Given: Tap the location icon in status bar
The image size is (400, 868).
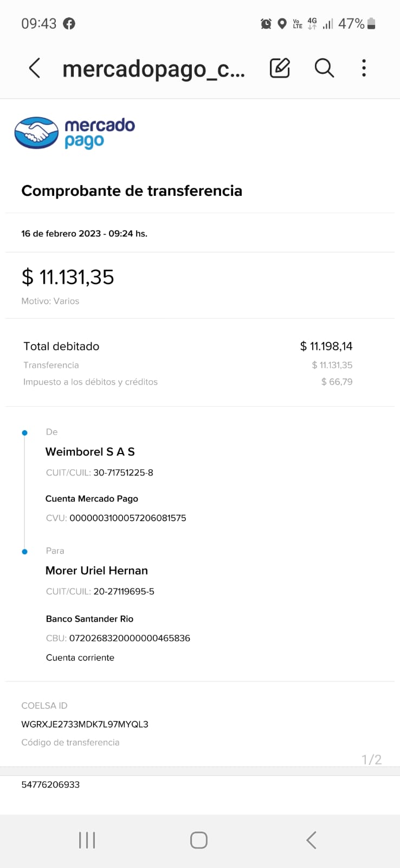Looking at the screenshot, I should pyautogui.click(x=282, y=24).
